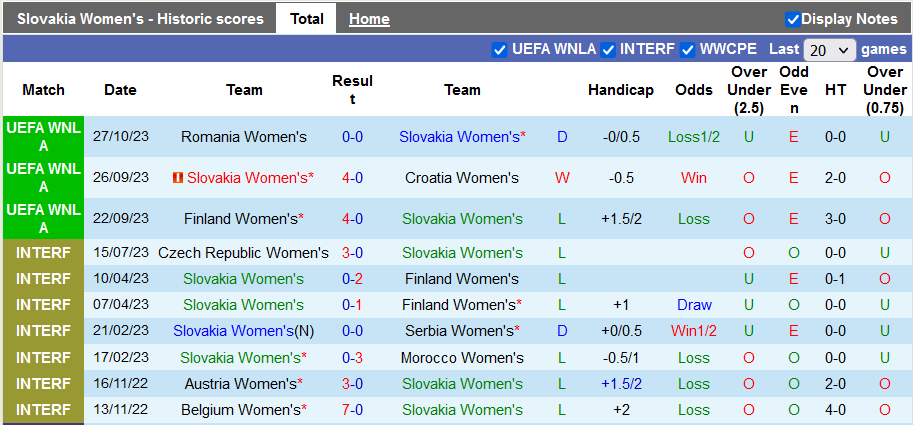Open the Morocco Women's team link
The width and height of the screenshot is (913, 425).
pos(462,357)
